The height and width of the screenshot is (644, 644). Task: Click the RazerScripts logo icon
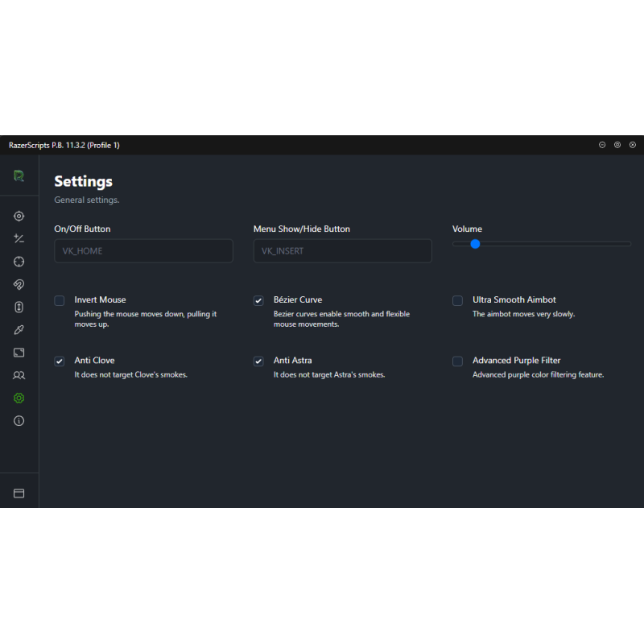coord(19,175)
